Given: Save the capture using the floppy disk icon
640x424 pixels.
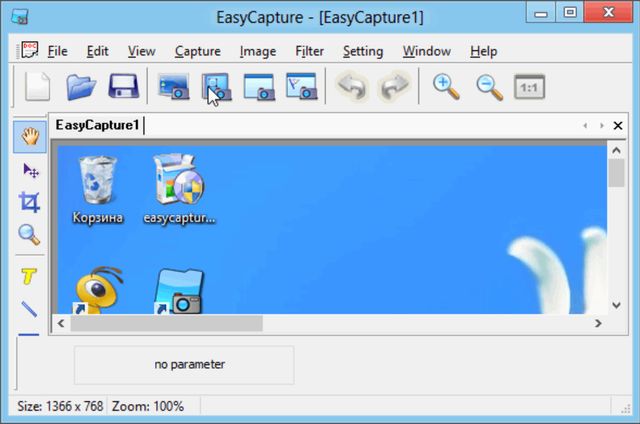Looking at the screenshot, I should [x=123, y=87].
